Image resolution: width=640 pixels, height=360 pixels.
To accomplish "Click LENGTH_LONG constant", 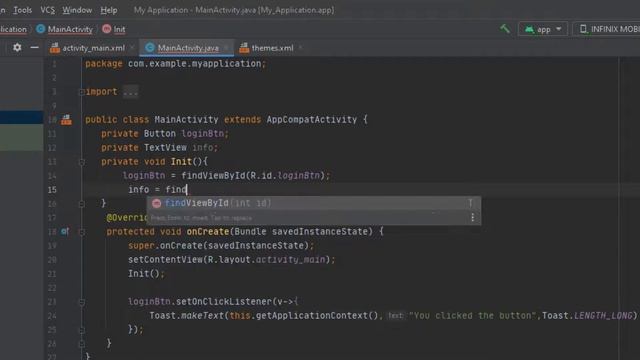I will click(x=603, y=316).
